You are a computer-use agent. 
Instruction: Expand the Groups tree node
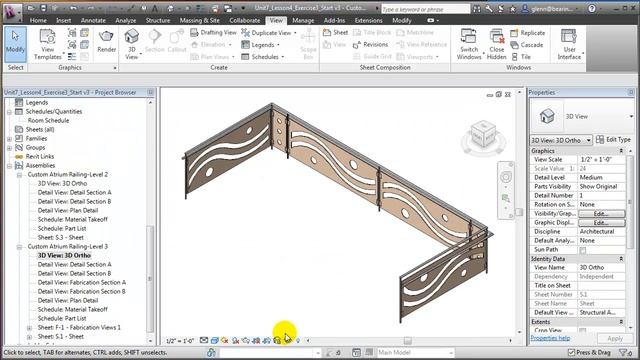tap(9, 148)
